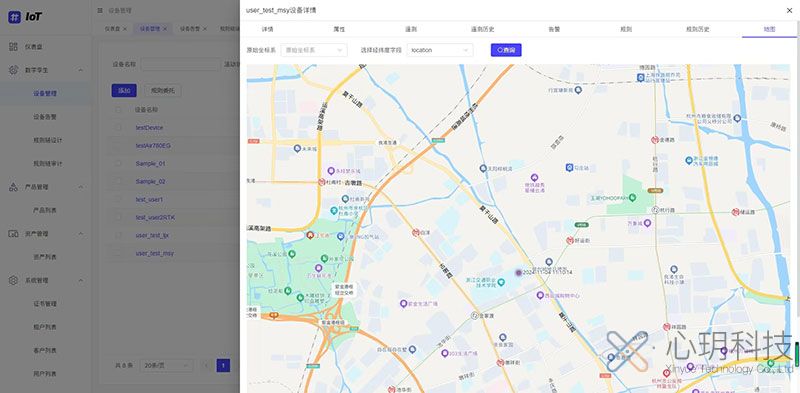Click the blue 查询 query button
The image size is (800, 393).
[506, 50]
